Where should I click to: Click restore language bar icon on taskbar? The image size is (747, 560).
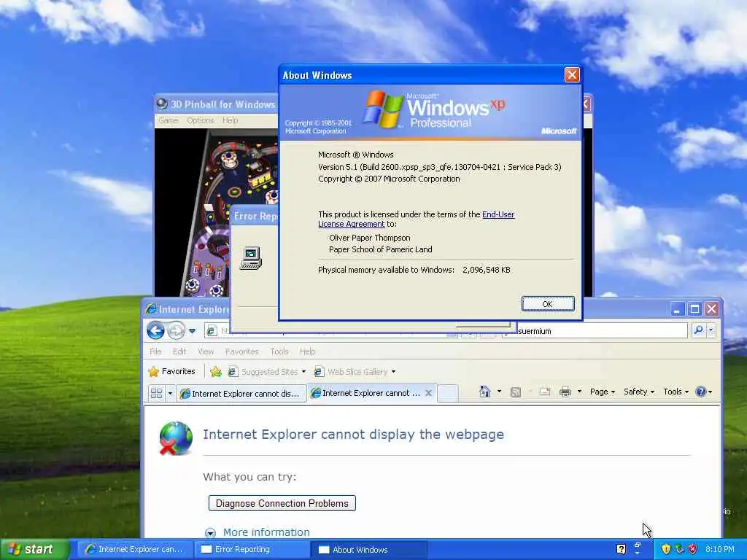pos(638,545)
